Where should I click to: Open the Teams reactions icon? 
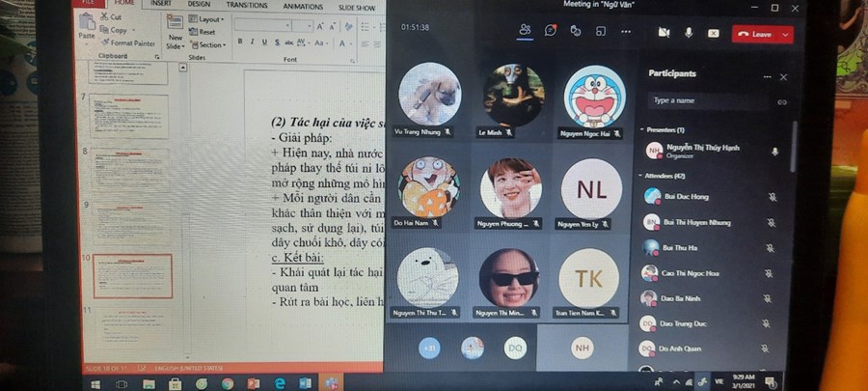pyautogui.click(x=576, y=31)
